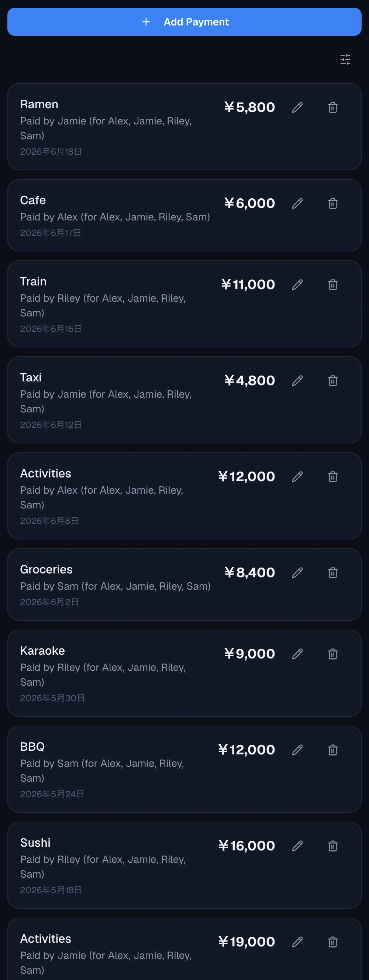Edit the Ramen payment with pencil icon
369x980 pixels.
pos(297,108)
